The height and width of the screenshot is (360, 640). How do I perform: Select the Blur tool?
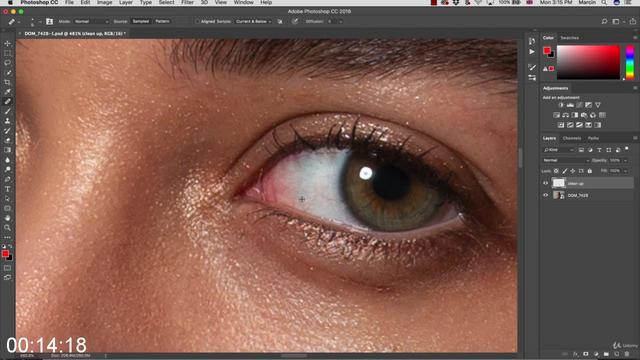tap(7, 160)
